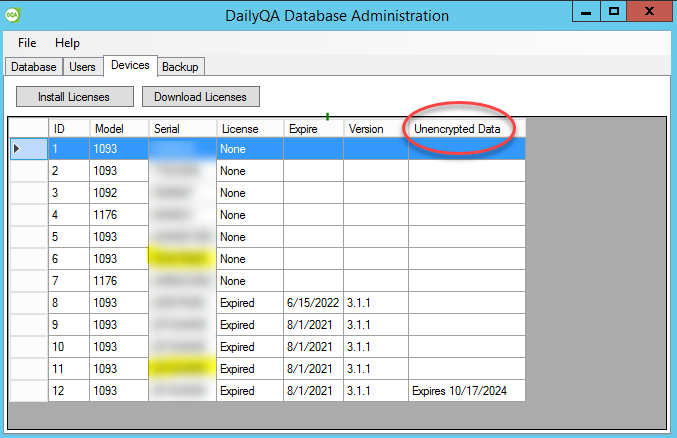This screenshot has height=438, width=677.
Task: Open the Help menu
Action: click(68, 43)
